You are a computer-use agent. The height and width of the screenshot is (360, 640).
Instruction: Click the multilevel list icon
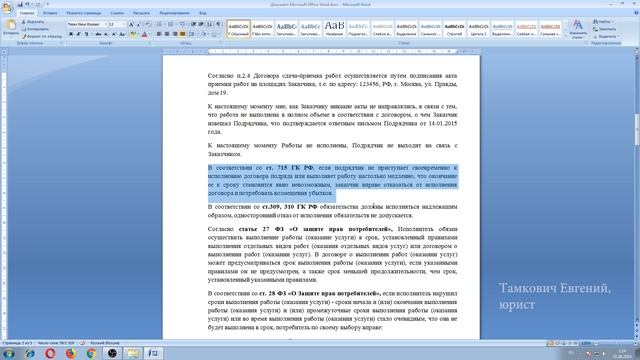(x=182, y=24)
